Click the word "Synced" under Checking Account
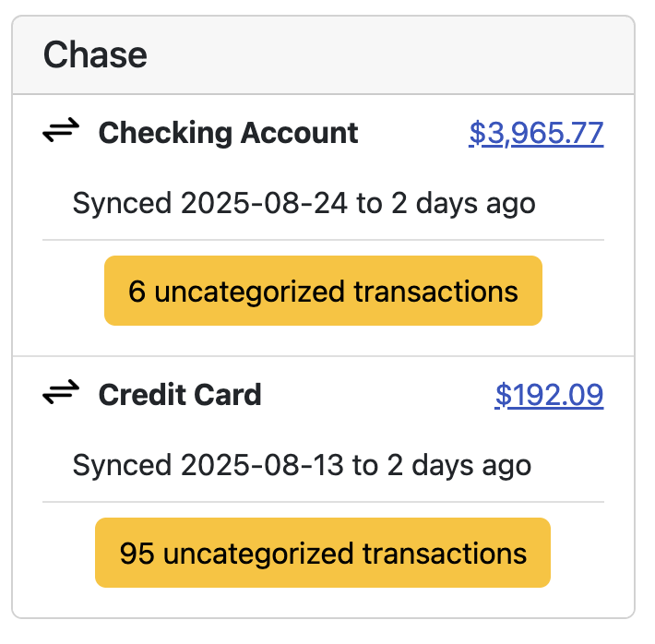This screenshot has height=644, width=655. click(x=122, y=203)
